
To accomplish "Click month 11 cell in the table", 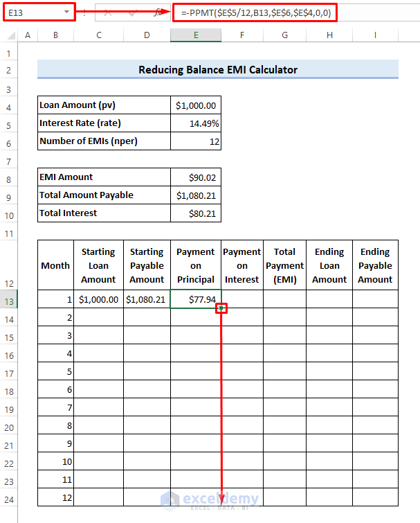I will (x=55, y=479).
